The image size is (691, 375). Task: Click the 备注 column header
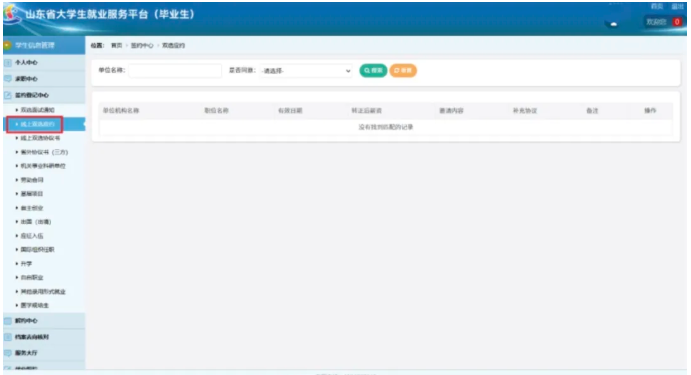(592, 111)
